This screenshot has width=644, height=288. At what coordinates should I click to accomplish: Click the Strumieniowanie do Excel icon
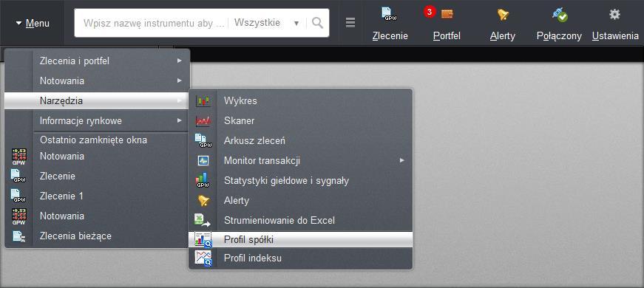203,220
